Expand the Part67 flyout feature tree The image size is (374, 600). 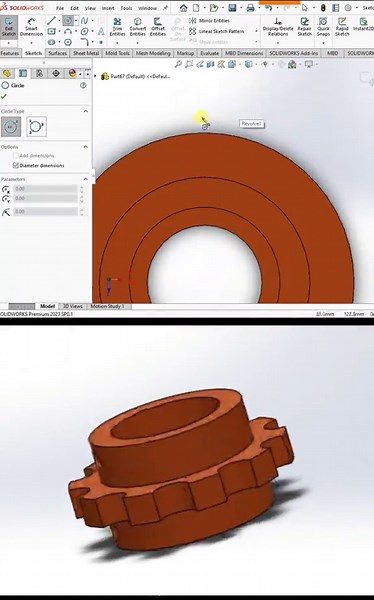96,76
